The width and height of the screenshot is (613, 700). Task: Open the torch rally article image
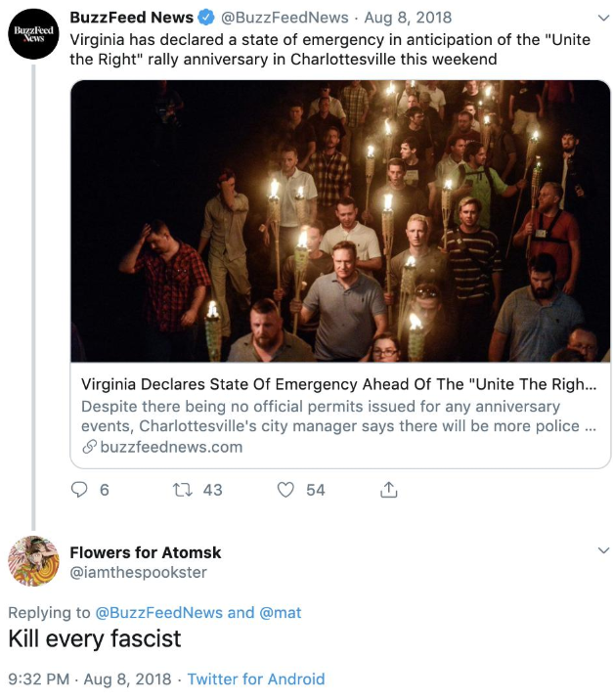click(x=340, y=221)
